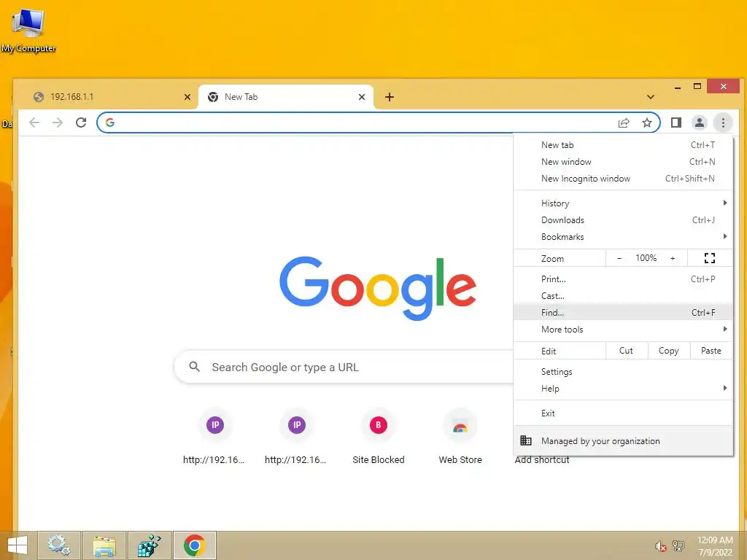Click the Search Google or type a URL box

344,367
